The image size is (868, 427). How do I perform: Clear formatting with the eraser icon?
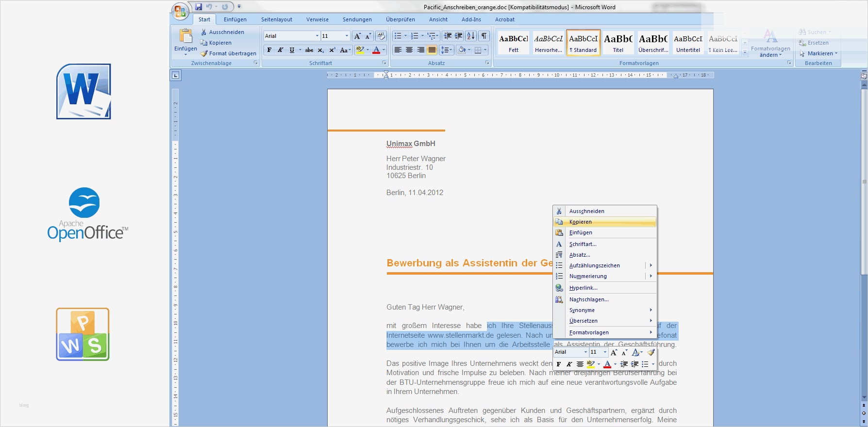pyautogui.click(x=381, y=36)
